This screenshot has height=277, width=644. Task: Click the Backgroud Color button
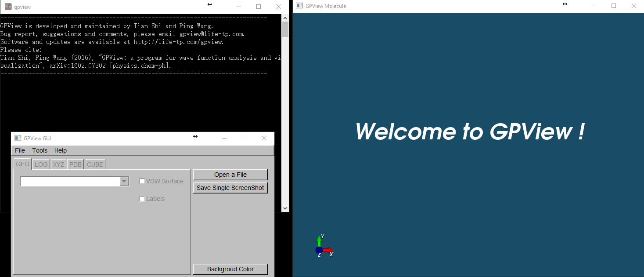[230, 269]
